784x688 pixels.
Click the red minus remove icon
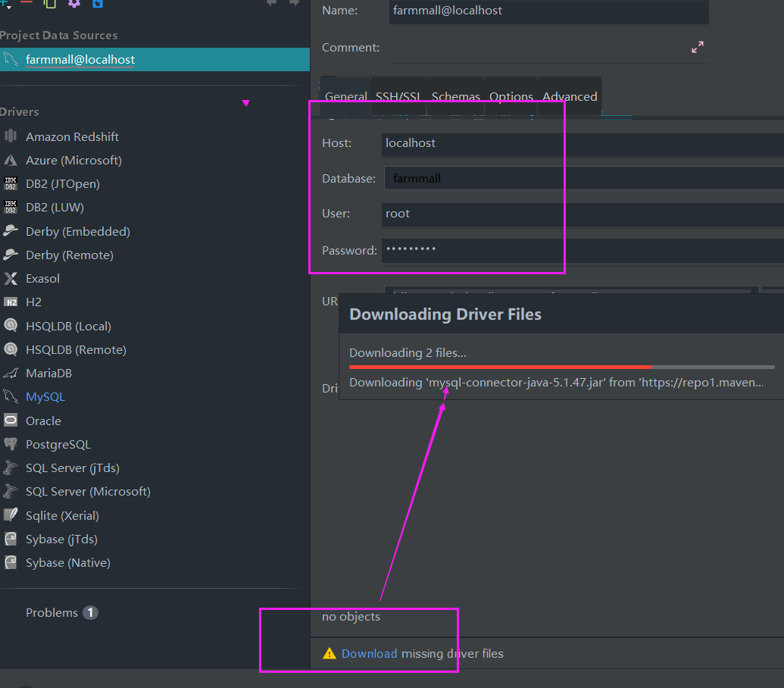tap(27, 2)
